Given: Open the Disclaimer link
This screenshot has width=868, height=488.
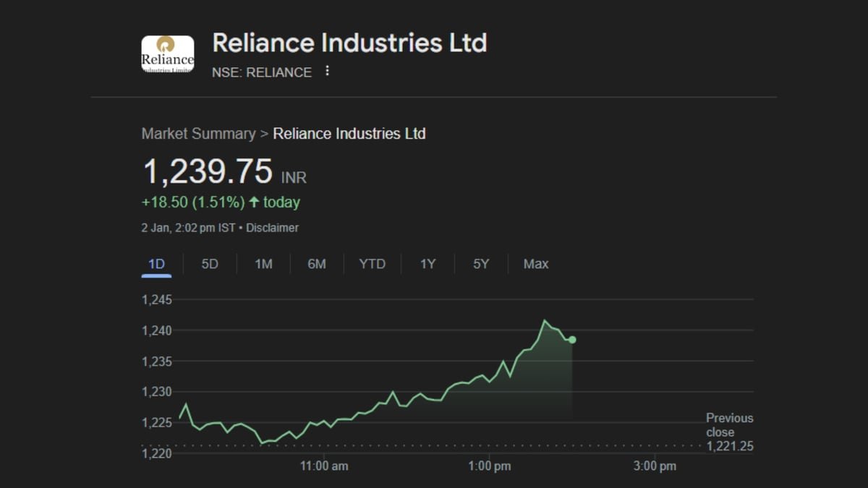Looking at the screenshot, I should (272, 228).
